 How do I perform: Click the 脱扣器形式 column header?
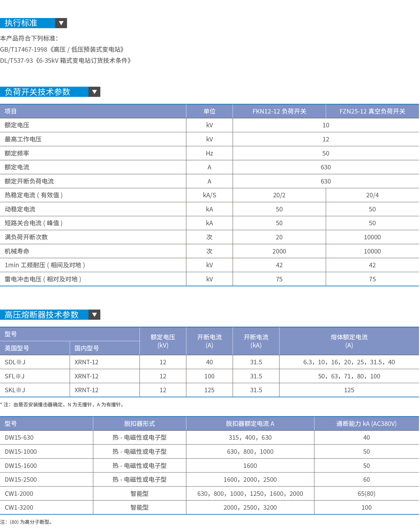tap(139, 424)
